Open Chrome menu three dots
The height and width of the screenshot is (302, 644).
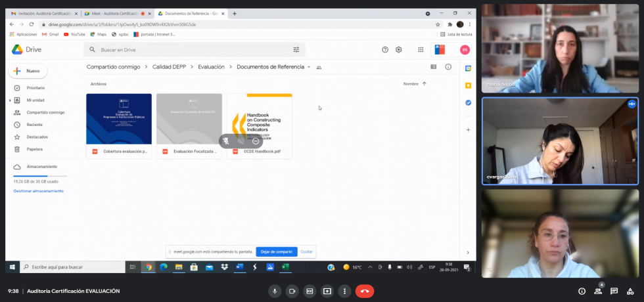(x=470, y=24)
